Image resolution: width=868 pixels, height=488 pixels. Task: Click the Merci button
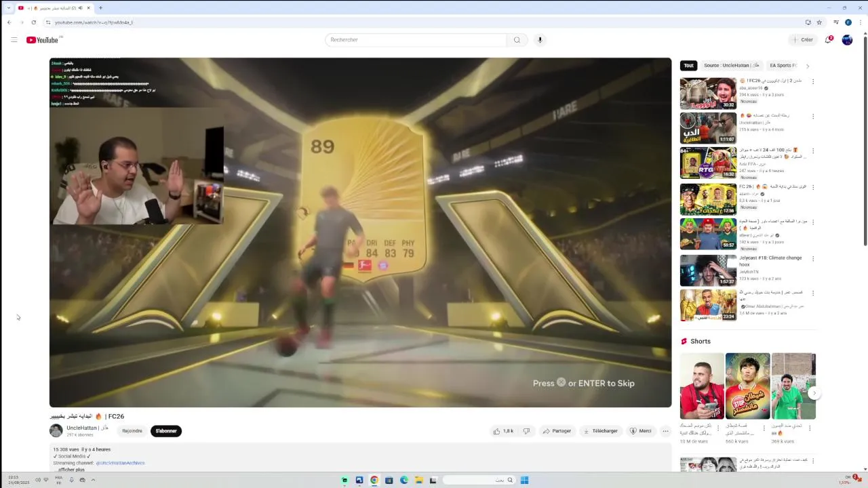(x=640, y=431)
